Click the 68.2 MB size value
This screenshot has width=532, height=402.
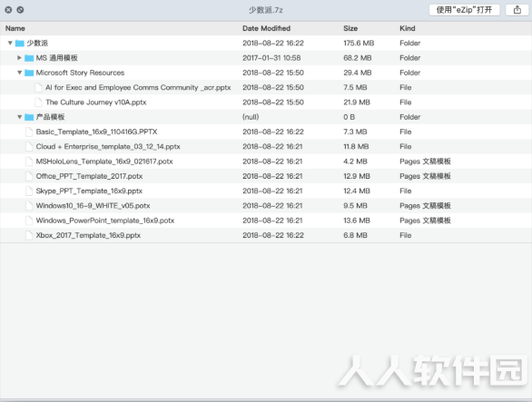click(358, 58)
